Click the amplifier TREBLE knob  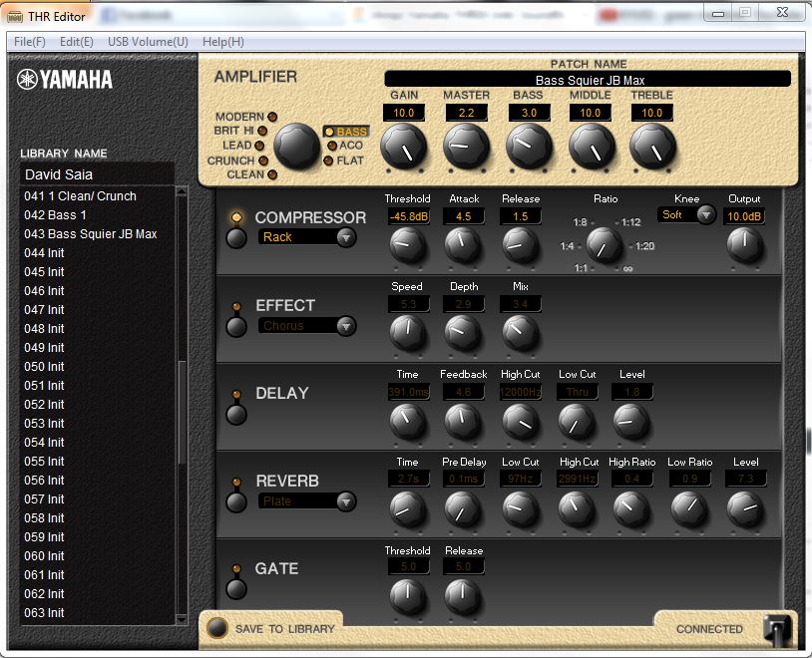pos(652,149)
